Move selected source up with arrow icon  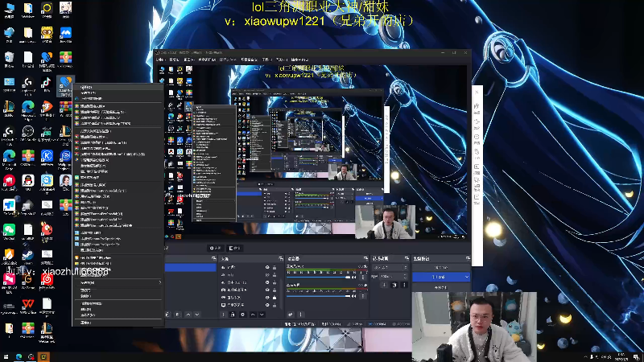pos(253,315)
